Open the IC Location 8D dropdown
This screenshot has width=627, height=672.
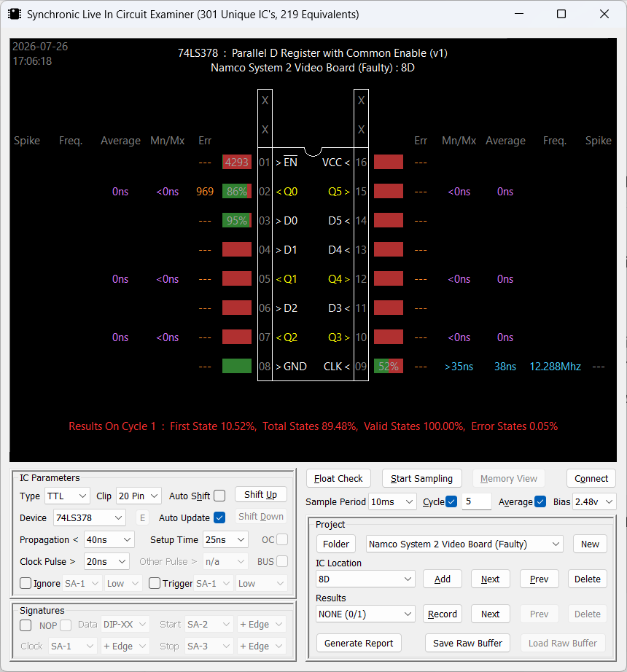[365, 579]
